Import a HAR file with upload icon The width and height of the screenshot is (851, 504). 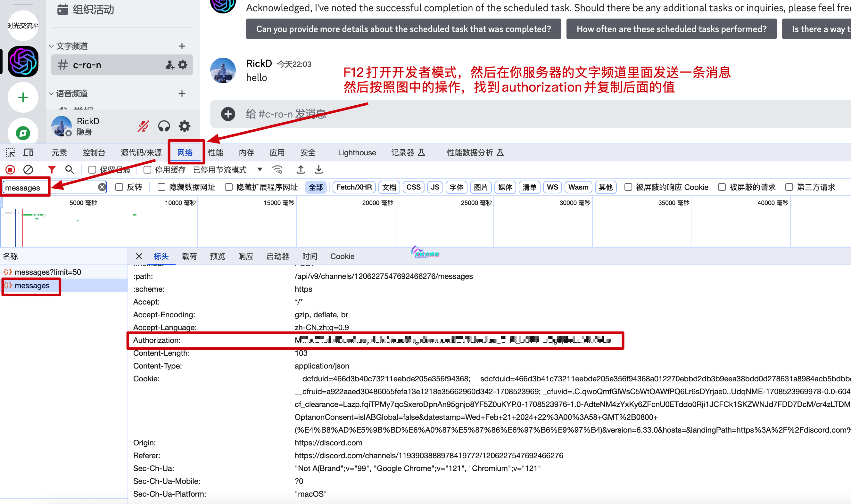tap(301, 169)
